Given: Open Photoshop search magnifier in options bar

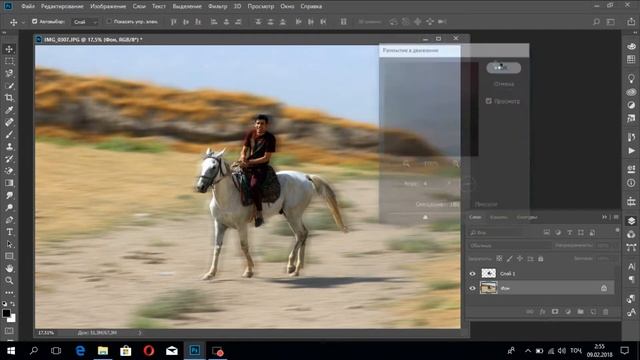Looking at the screenshot, I should tap(596, 22).
